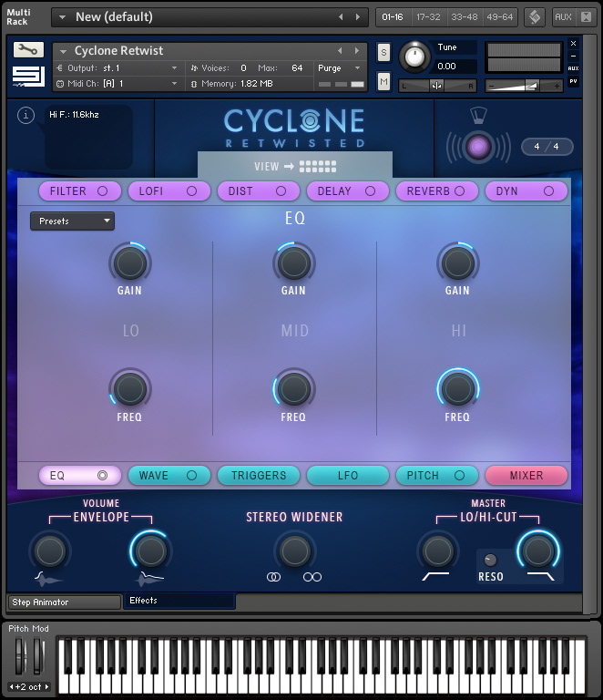The height and width of the screenshot is (700, 603).
Task: Click the Stereo Widener knob
Action: (x=295, y=551)
